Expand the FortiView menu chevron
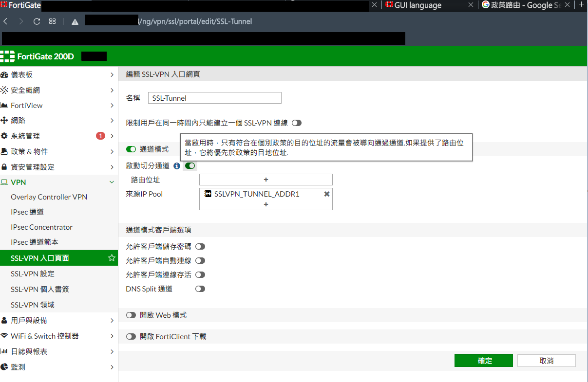Screen dimensions: 588x382 (112, 106)
